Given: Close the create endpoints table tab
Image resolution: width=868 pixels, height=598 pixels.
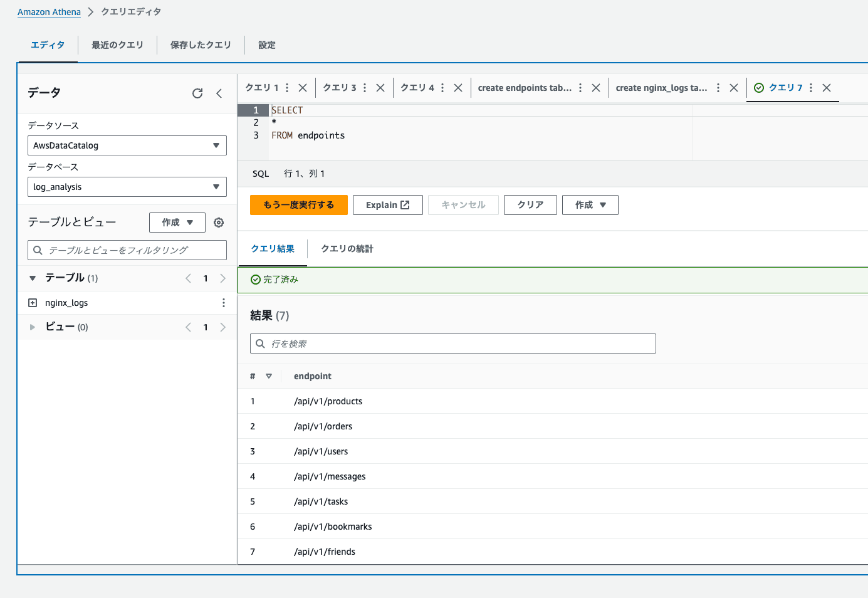Looking at the screenshot, I should (596, 88).
